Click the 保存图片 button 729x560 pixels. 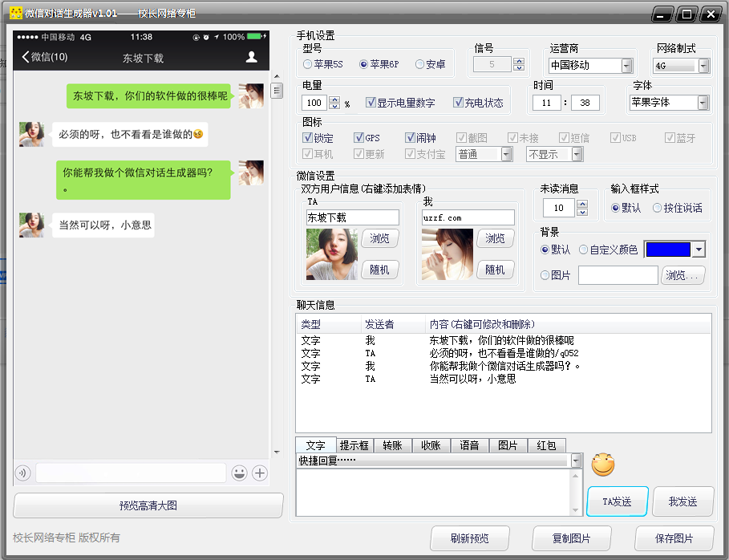[674, 538]
